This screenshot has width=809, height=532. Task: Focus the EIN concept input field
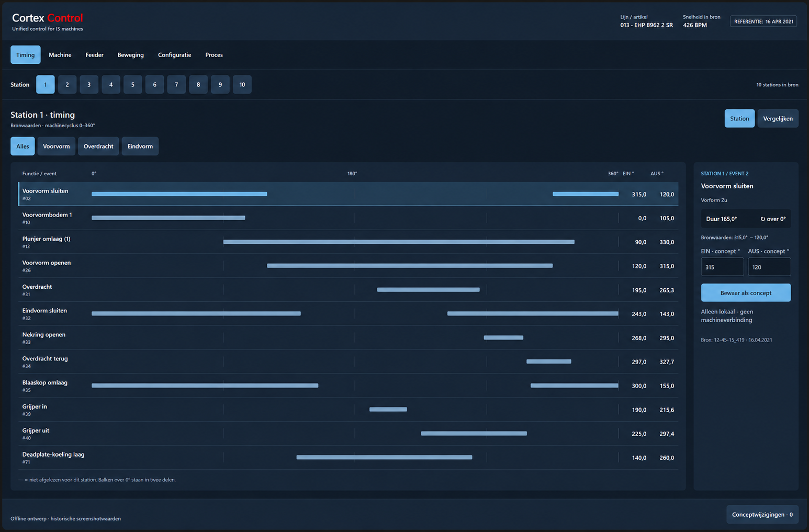(722, 267)
